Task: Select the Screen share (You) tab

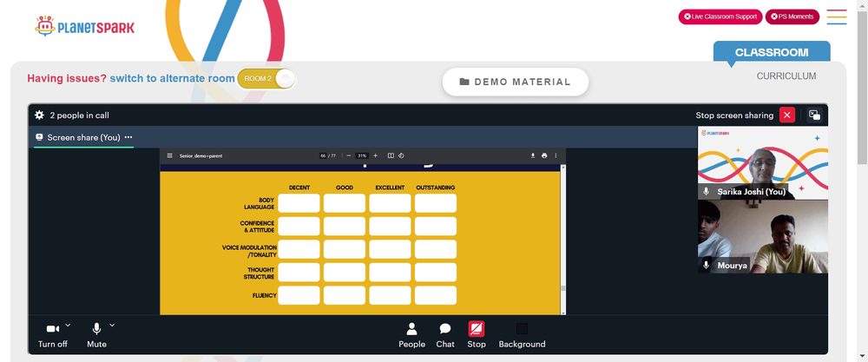Action: 83,137
